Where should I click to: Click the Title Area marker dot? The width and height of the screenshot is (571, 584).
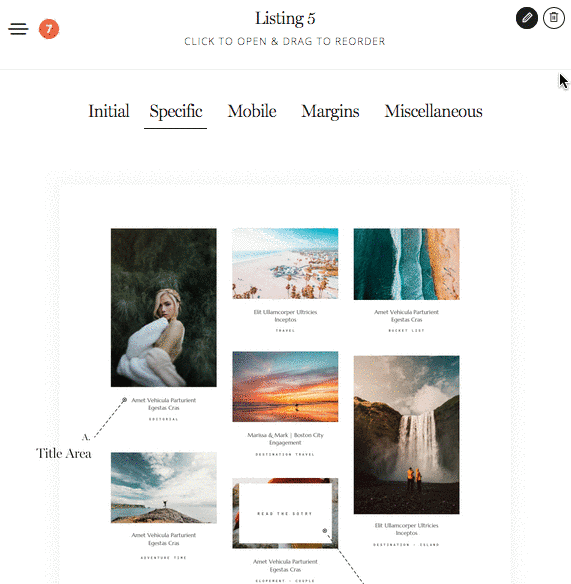(124, 400)
